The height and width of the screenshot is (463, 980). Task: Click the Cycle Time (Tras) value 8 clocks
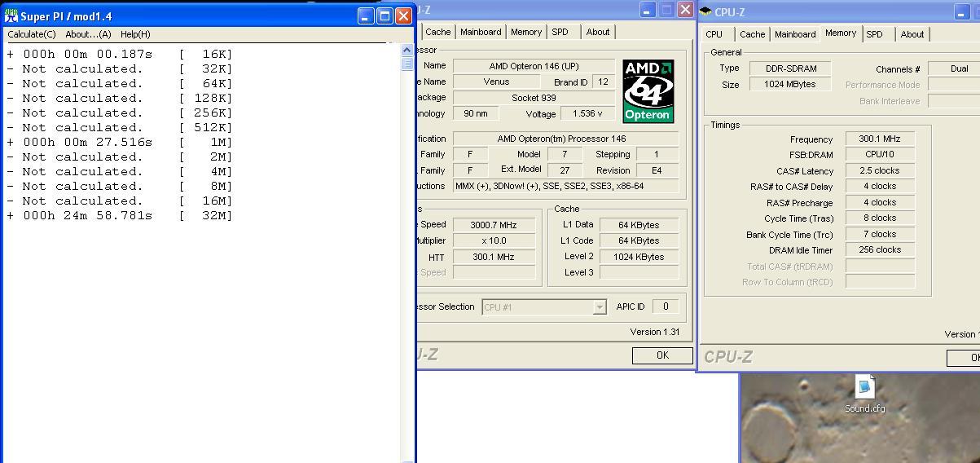click(x=880, y=218)
